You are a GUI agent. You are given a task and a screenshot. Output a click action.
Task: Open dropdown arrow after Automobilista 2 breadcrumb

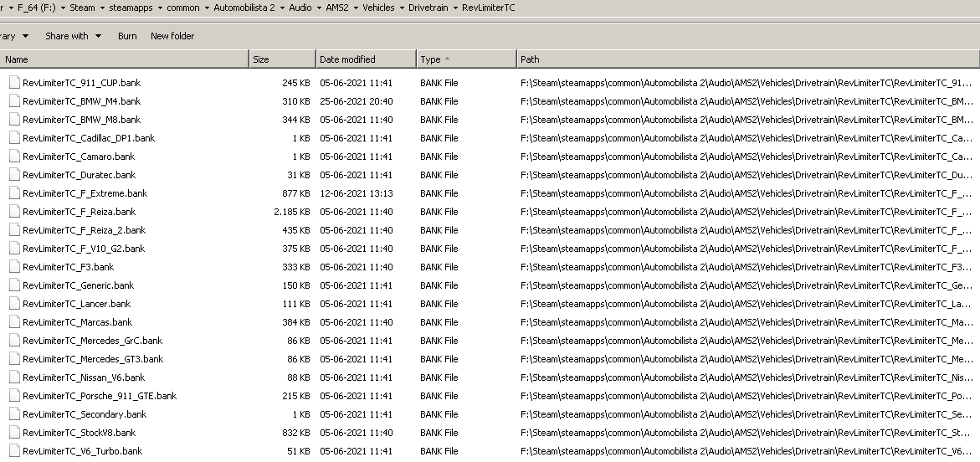tap(282, 8)
